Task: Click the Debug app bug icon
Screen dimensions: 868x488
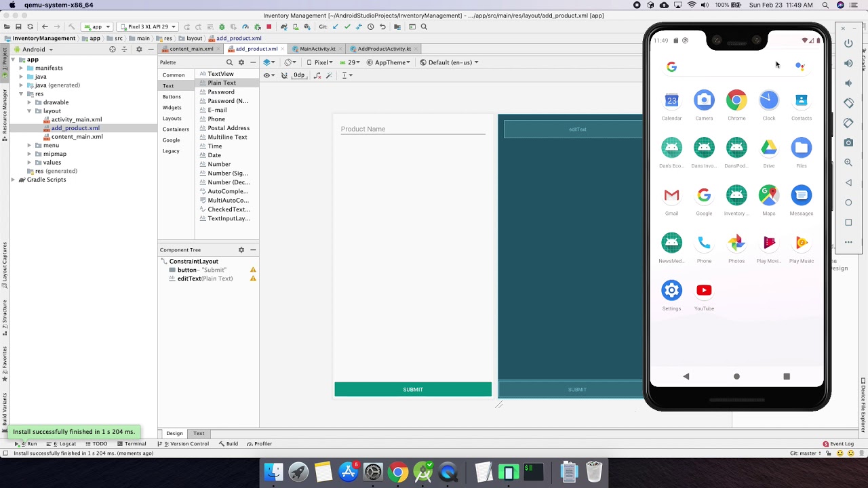Action: 222,26
